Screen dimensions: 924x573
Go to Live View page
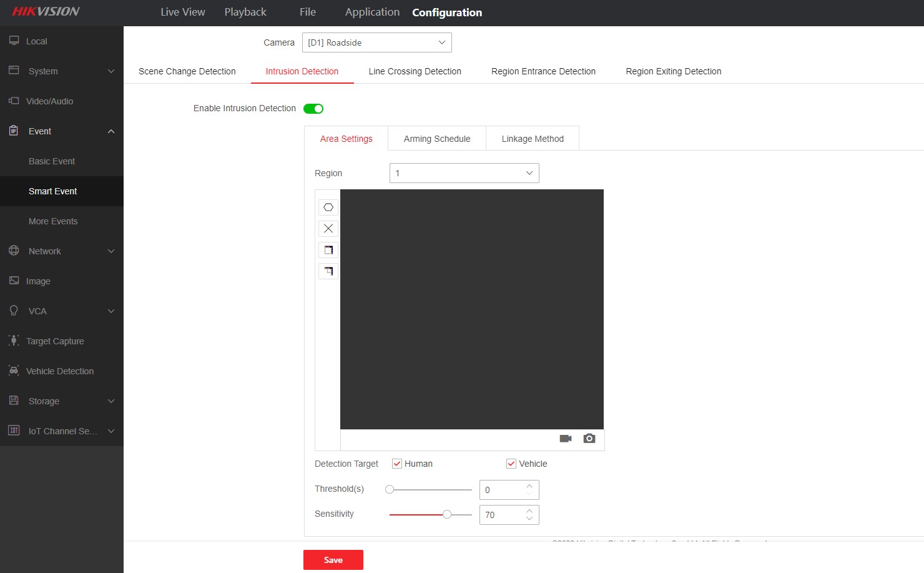click(x=182, y=12)
